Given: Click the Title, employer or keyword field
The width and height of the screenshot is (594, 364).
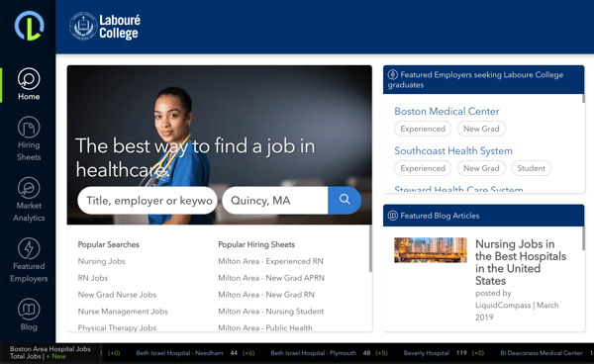Looking at the screenshot, I should pyautogui.click(x=148, y=200).
